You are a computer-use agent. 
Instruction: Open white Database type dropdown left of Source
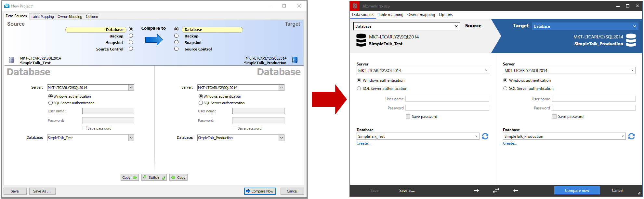[406, 26]
